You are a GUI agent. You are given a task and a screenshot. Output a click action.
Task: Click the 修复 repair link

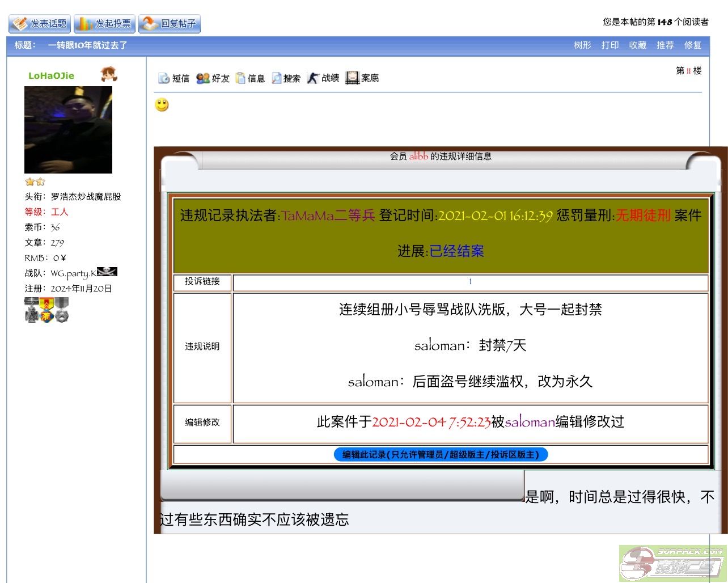[x=693, y=45]
